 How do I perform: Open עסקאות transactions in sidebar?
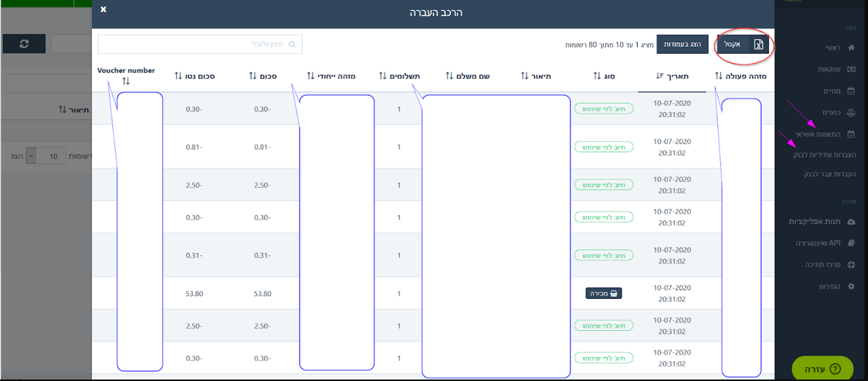(836, 69)
